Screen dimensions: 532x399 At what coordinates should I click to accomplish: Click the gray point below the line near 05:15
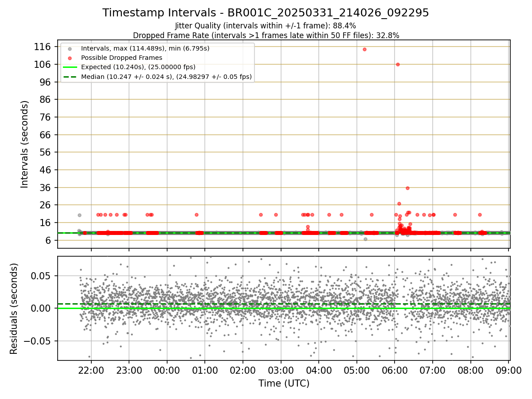click(x=365, y=239)
